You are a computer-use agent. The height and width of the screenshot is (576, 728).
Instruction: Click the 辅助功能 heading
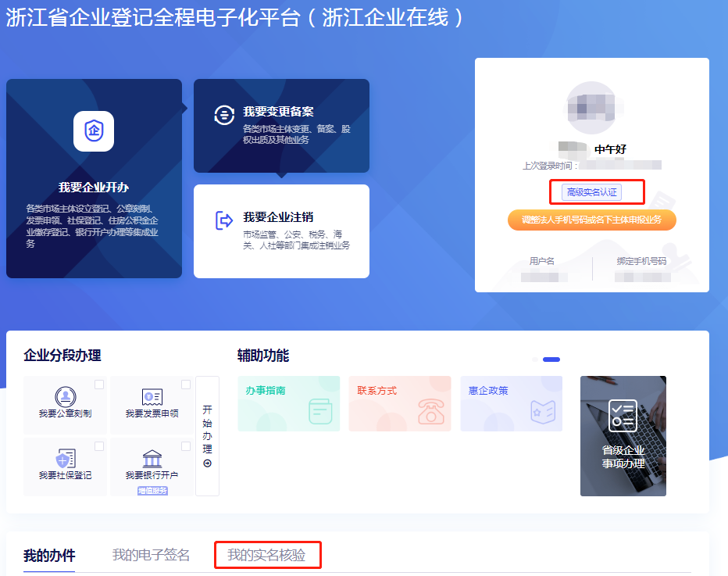[263, 356]
